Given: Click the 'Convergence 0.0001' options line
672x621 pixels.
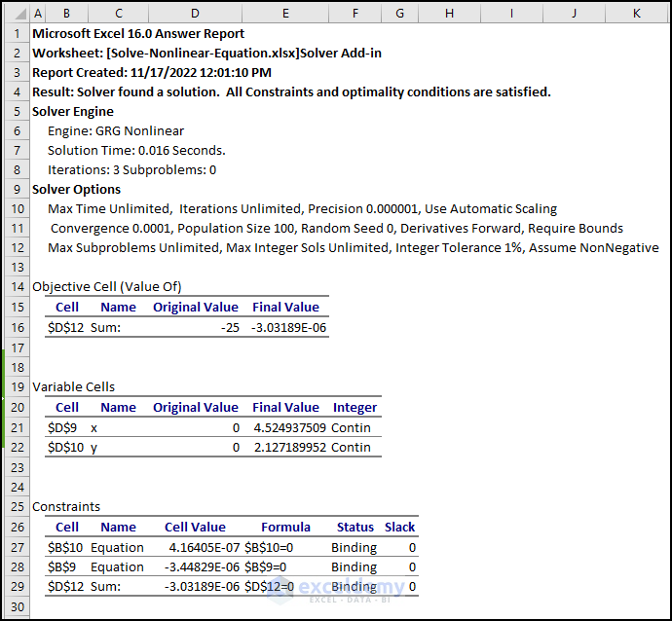Looking at the screenshot, I should point(336,229).
